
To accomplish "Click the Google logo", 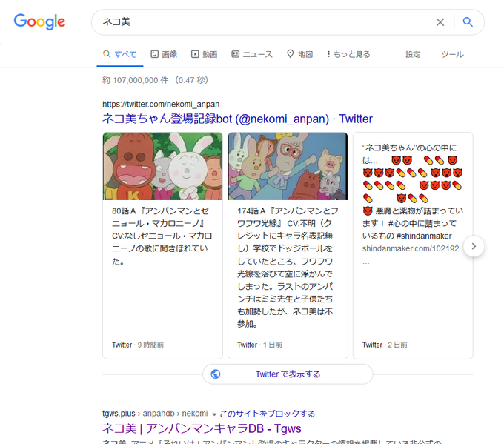I will tap(39, 21).
